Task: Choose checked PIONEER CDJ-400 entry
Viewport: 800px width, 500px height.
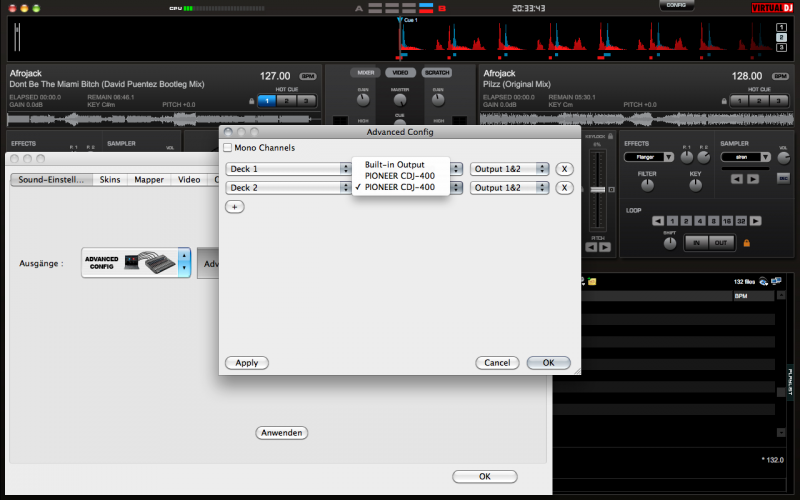Action: [399, 187]
